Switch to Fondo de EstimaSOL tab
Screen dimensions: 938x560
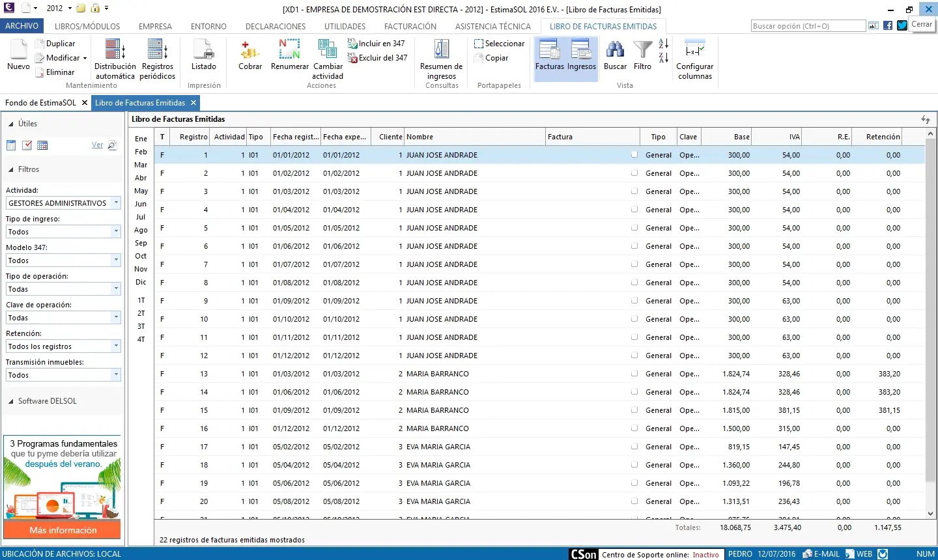tap(40, 103)
